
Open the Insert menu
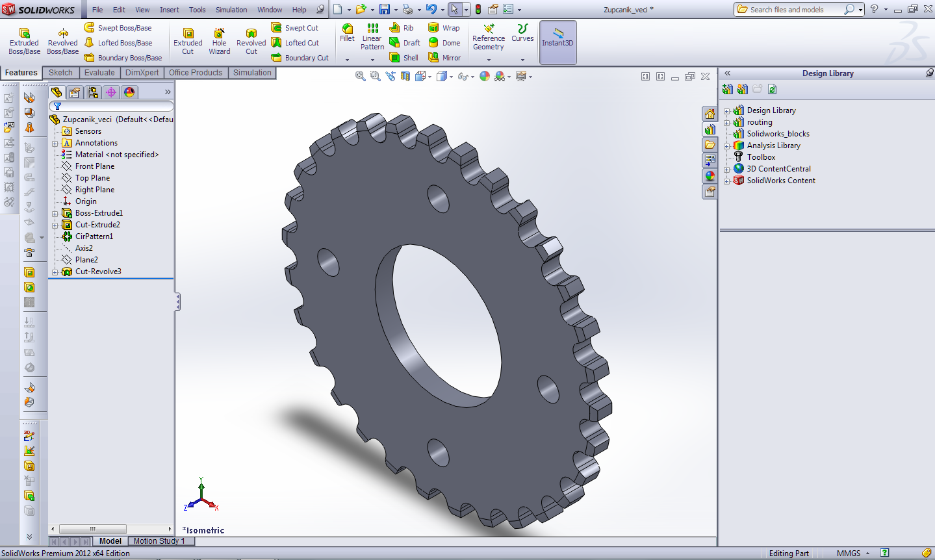[x=169, y=10]
